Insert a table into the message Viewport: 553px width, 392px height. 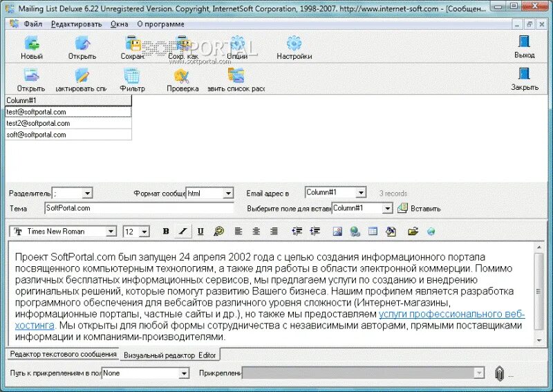pyautogui.click(x=373, y=232)
